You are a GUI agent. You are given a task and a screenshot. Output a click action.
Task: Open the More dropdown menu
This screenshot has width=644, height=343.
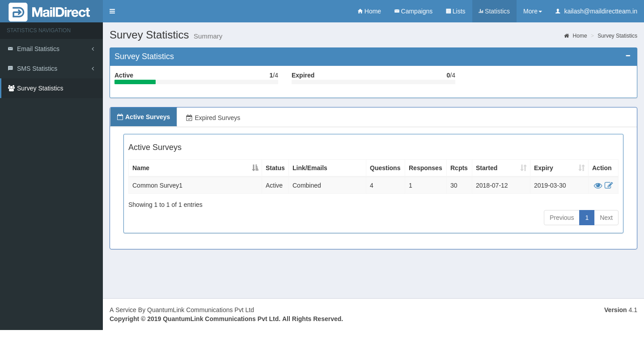(532, 11)
